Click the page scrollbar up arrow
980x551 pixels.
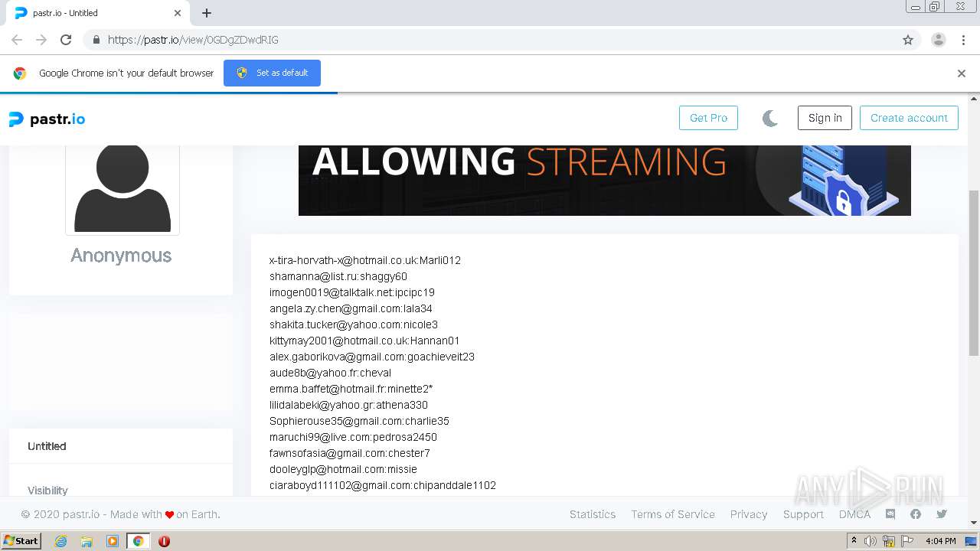(x=974, y=98)
